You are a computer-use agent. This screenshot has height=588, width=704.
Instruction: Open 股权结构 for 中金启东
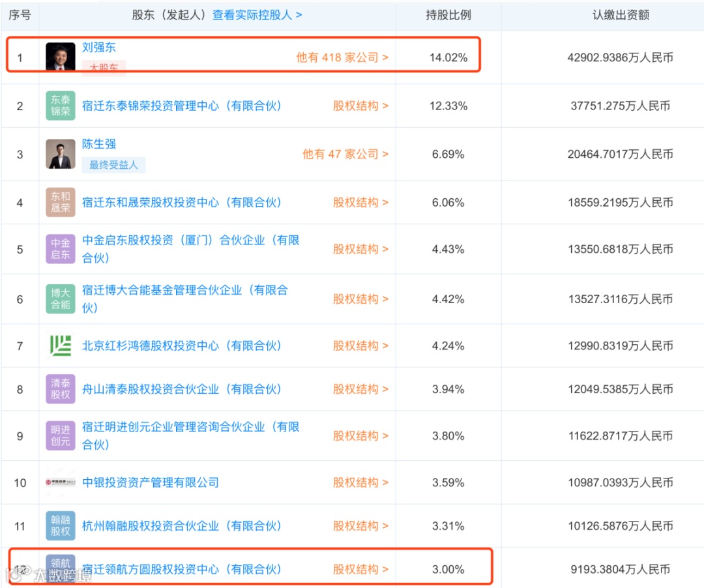coord(360,249)
